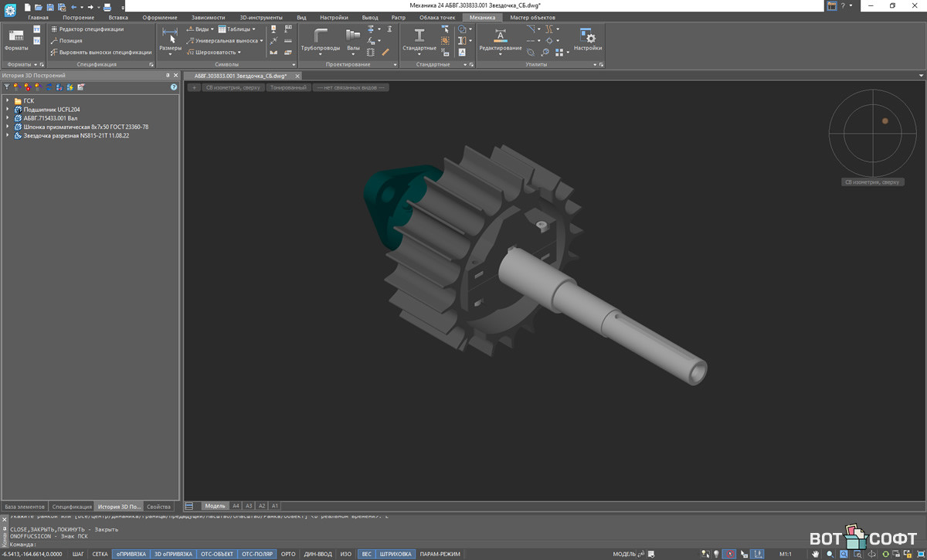Click the layout list icon before Модель tab

[189, 506]
